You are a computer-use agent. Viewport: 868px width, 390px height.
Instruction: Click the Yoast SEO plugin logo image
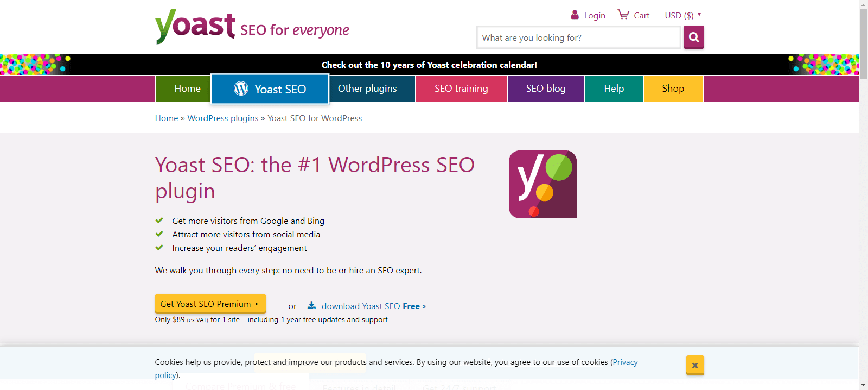pos(542,184)
